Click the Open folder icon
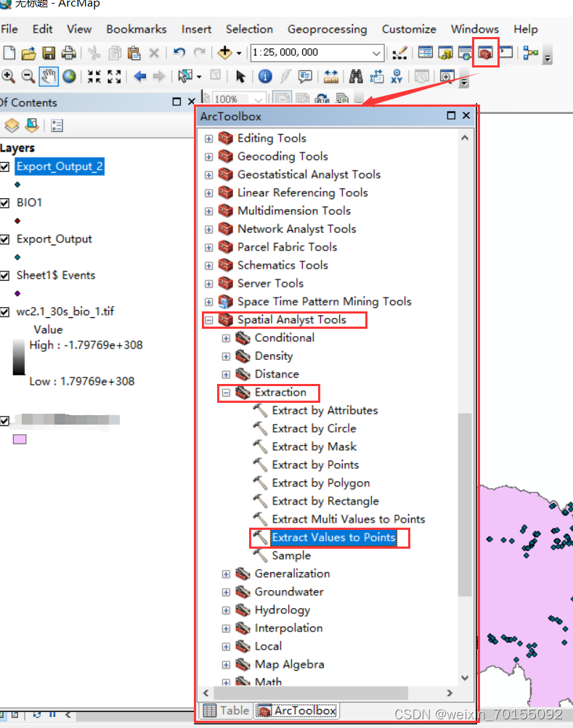 pos(28,53)
